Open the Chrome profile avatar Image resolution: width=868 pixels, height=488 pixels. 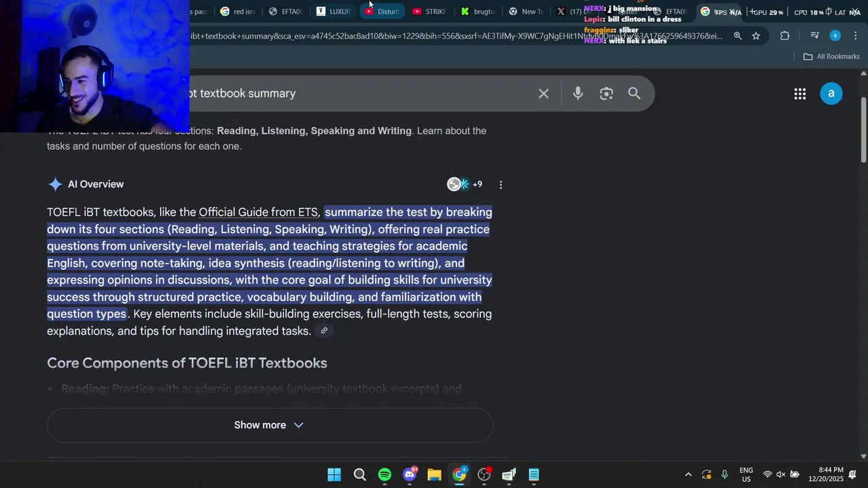pos(835,36)
